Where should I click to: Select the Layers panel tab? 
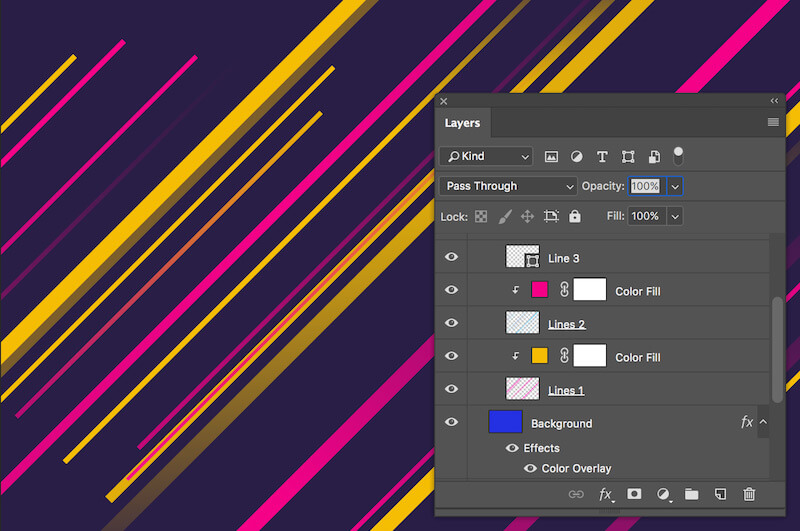(x=462, y=123)
